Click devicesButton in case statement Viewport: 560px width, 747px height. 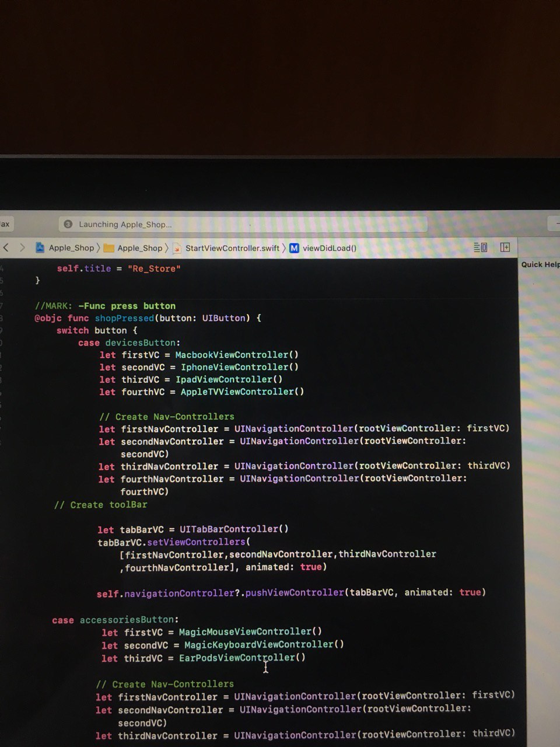[141, 343]
